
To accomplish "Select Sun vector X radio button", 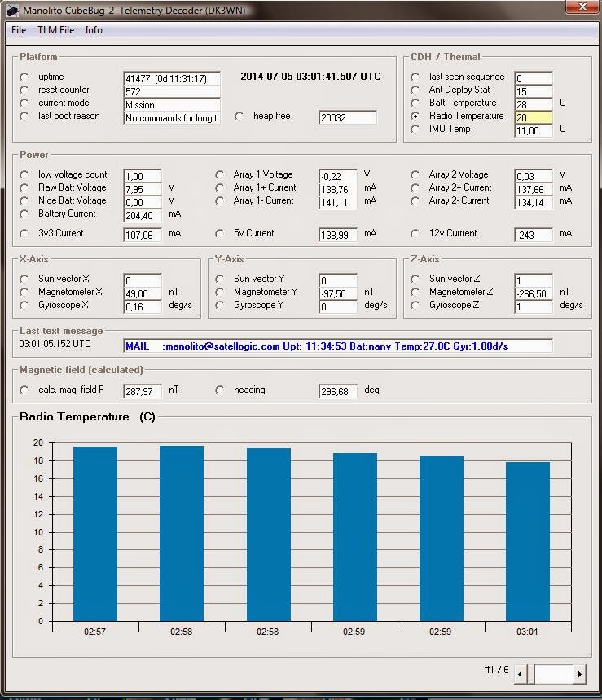I will 24,279.
